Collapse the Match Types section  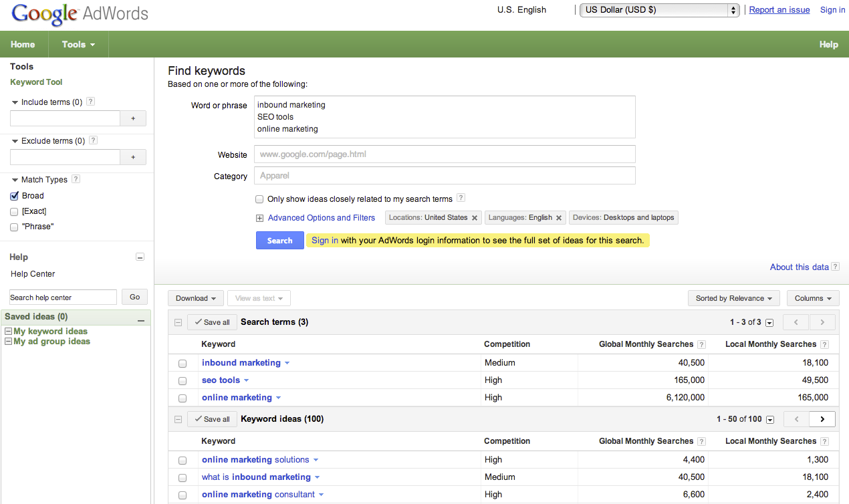(15, 180)
